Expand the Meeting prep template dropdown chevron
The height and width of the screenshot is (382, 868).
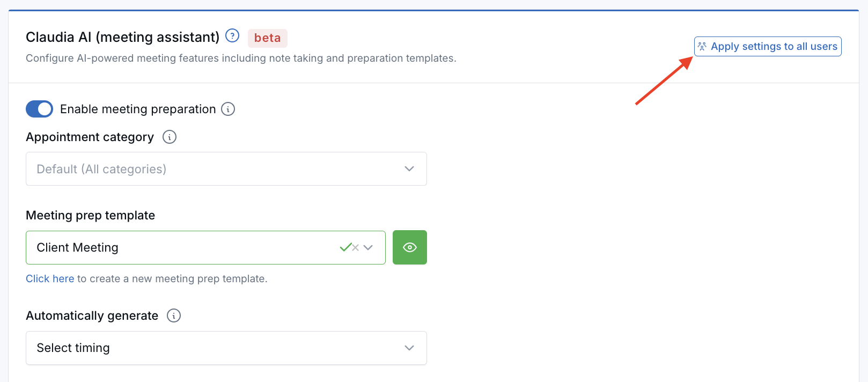(369, 247)
